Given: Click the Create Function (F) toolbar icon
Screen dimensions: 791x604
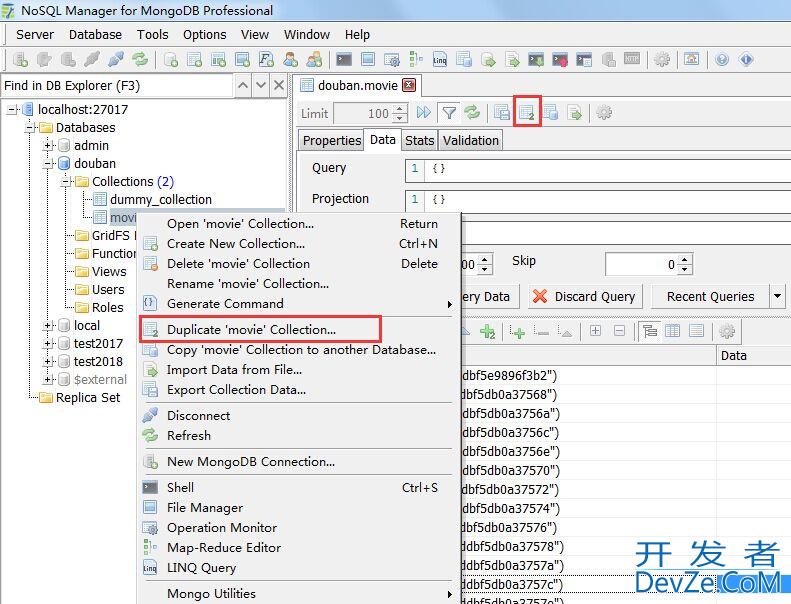Looking at the screenshot, I should click(266, 60).
